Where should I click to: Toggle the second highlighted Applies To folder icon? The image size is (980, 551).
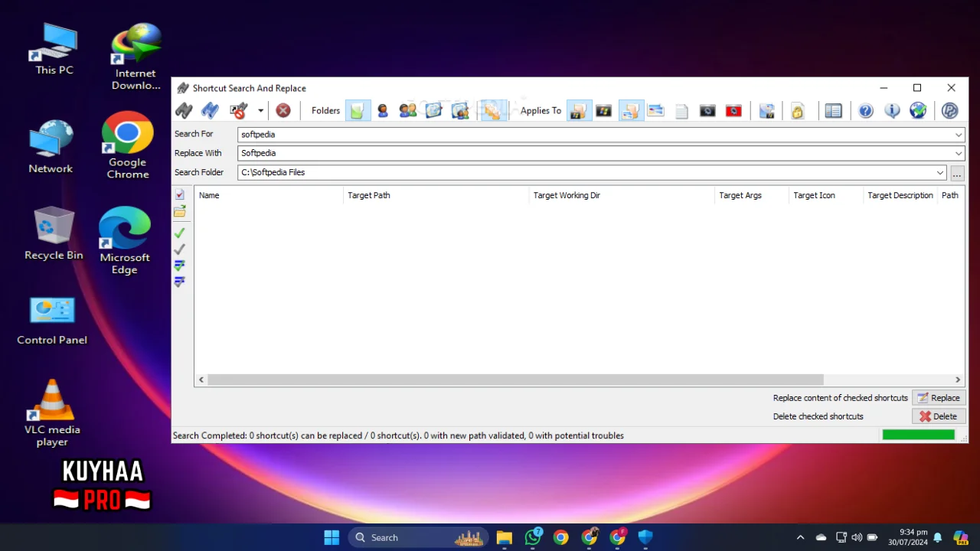click(x=631, y=110)
